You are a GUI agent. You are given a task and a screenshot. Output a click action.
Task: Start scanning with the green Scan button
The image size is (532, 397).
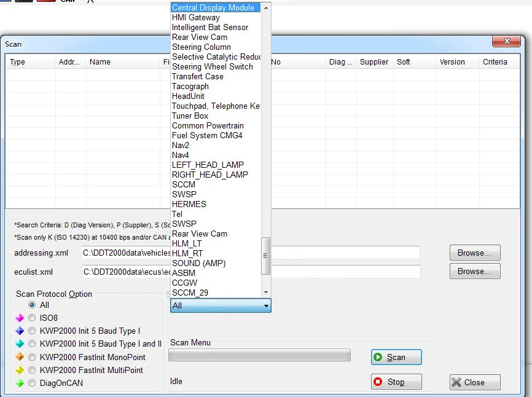(x=396, y=357)
